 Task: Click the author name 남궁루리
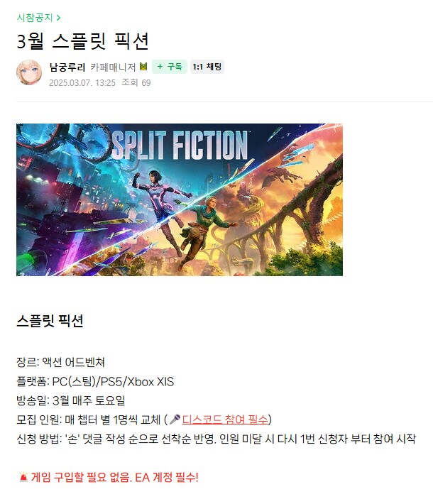tap(67, 67)
